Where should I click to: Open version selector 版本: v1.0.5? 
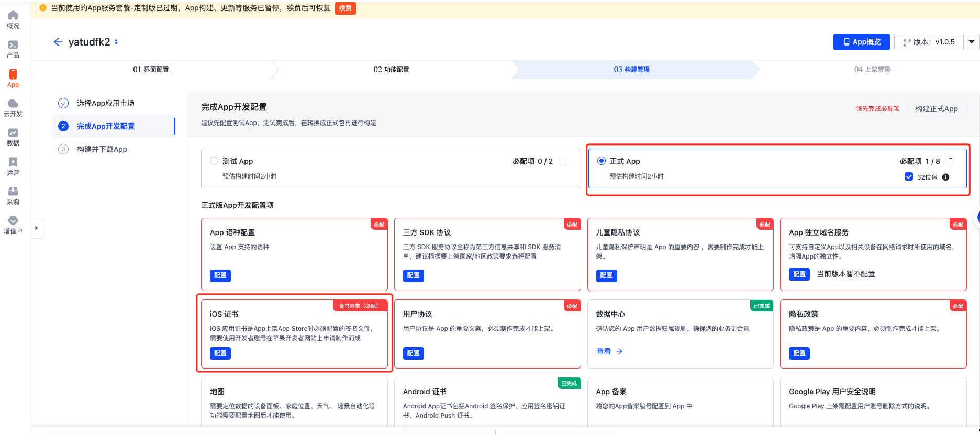coord(929,42)
